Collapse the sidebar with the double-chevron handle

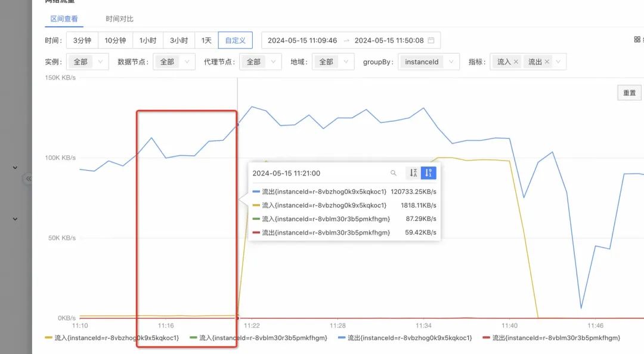click(28, 178)
